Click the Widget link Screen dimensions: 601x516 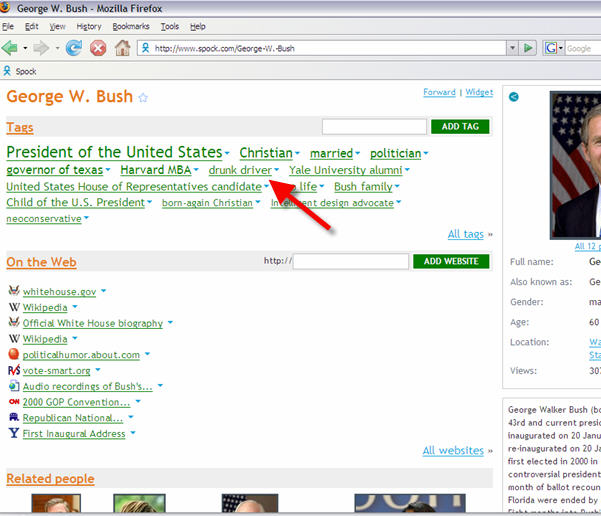(479, 92)
